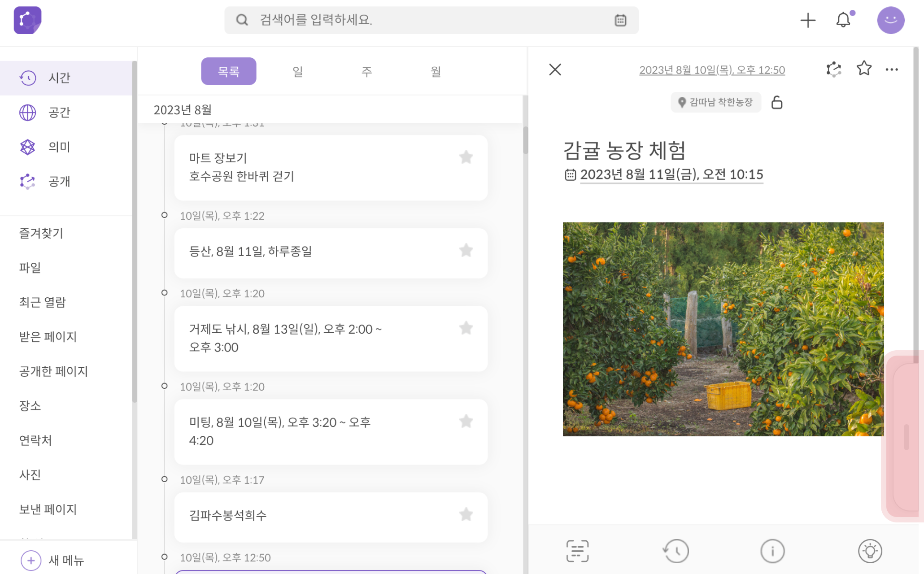The height and width of the screenshot is (574, 924).
Task: Click the 공개 share-network icon in sidebar
Action: point(28,181)
